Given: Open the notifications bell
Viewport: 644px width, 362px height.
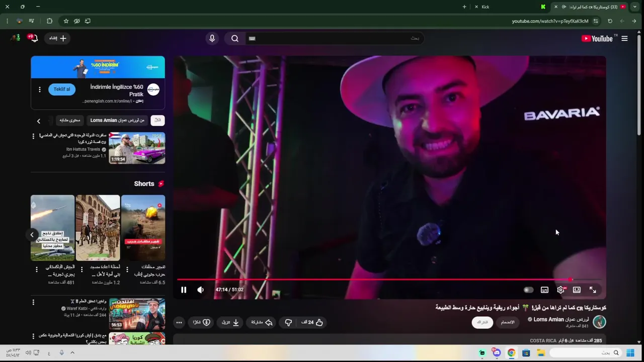Looking at the screenshot, I should tap(33, 38).
